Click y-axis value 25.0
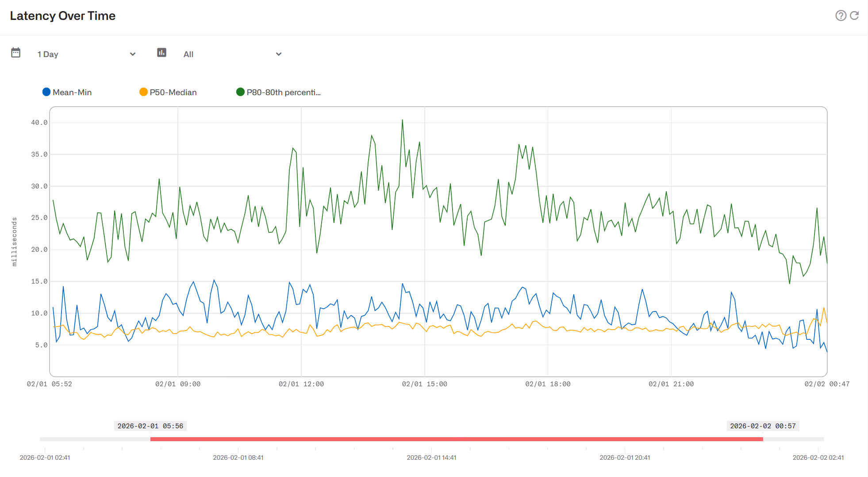 pos(39,218)
